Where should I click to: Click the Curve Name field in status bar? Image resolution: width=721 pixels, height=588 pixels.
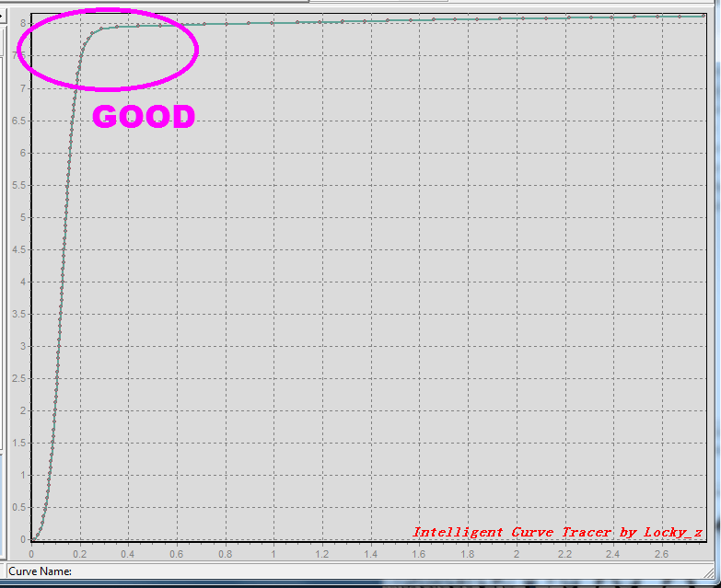[x=360, y=571]
